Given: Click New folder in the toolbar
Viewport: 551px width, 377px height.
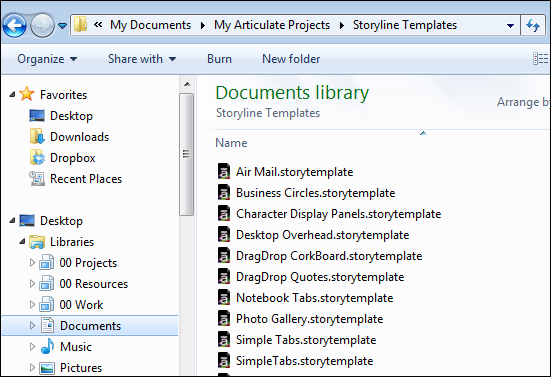Looking at the screenshot, I should 291,59.
